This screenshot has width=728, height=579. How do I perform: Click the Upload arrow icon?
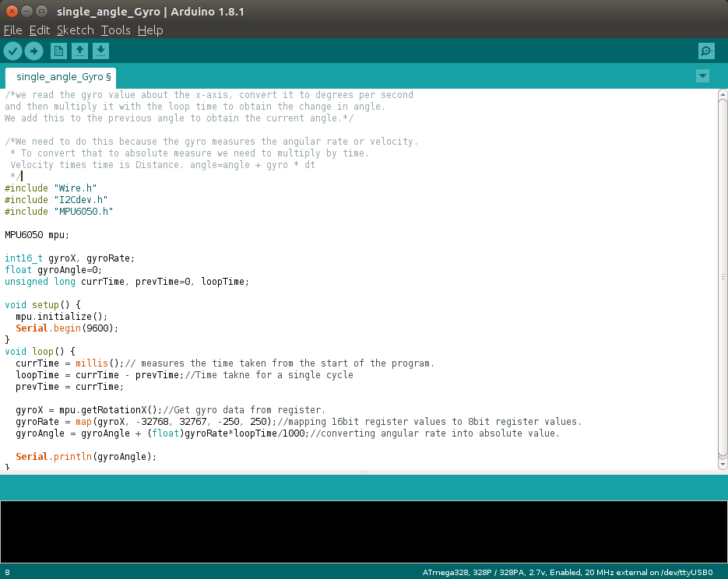[x=34, y=51]
